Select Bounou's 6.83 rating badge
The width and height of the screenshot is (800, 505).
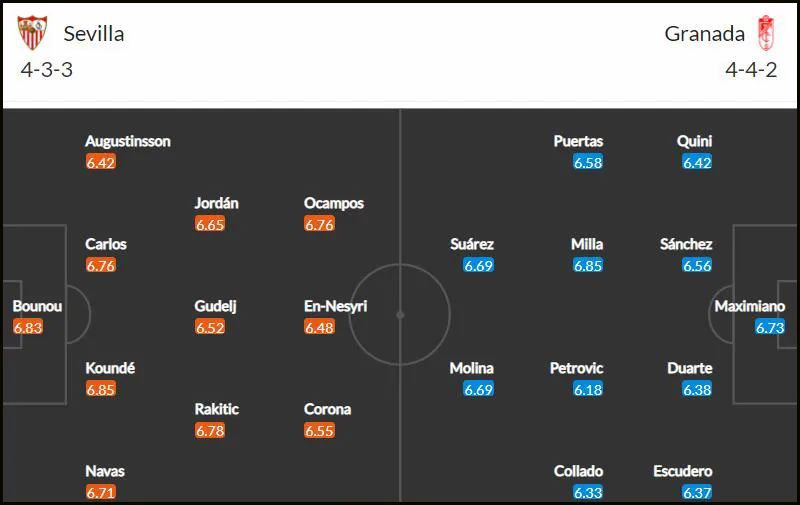[x=28, y=327]
